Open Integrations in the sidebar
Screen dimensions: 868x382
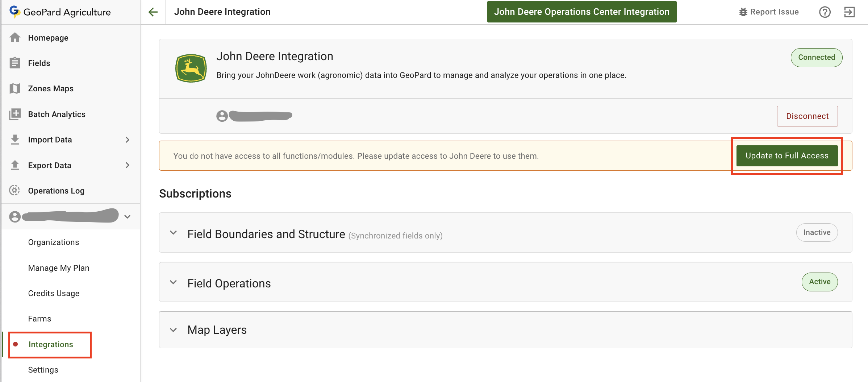(51, 344)
